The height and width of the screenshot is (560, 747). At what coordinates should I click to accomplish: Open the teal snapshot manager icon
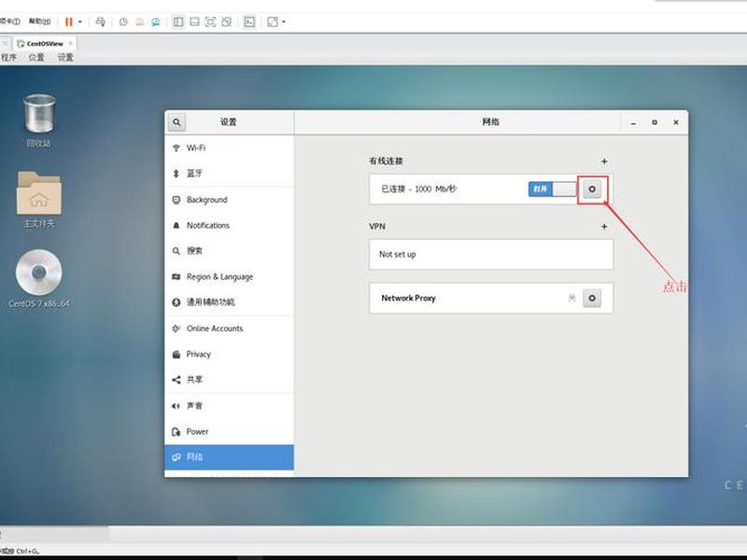pos(155,21)
